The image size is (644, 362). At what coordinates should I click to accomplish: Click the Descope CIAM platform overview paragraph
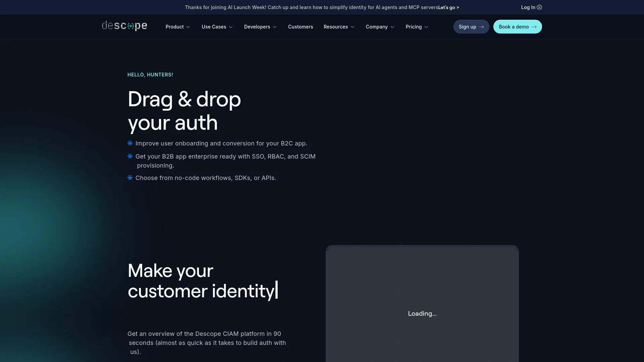coord(207,343)
